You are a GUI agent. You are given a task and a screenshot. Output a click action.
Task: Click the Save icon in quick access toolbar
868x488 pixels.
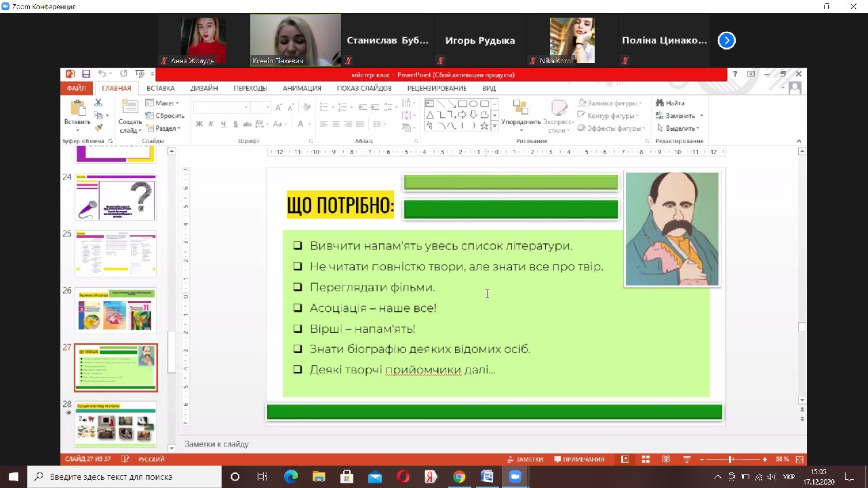pos(86,74)
